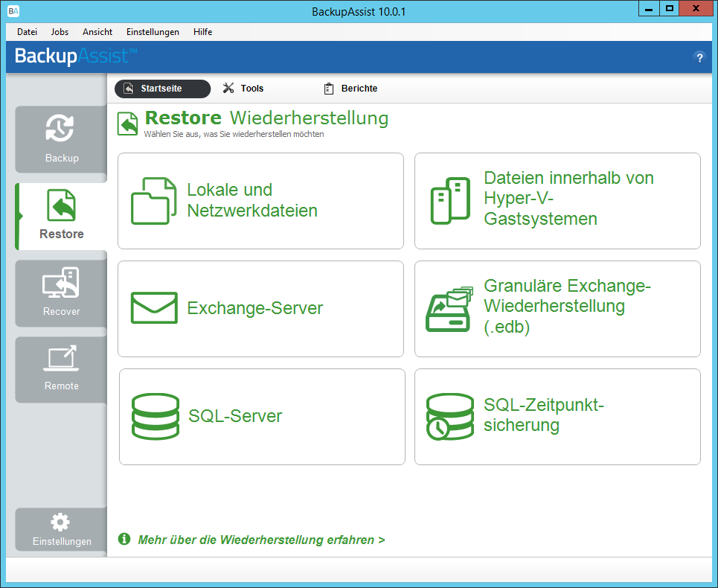Switch to the Startseite tab
Screen dimensions: 718x588
click(162, 89)
